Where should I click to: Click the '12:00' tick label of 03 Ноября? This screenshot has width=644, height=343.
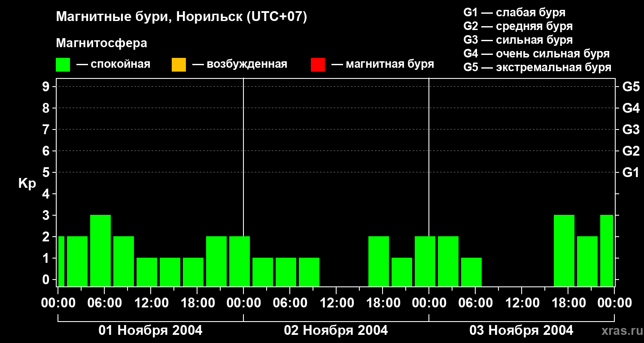tap(522, 303)
